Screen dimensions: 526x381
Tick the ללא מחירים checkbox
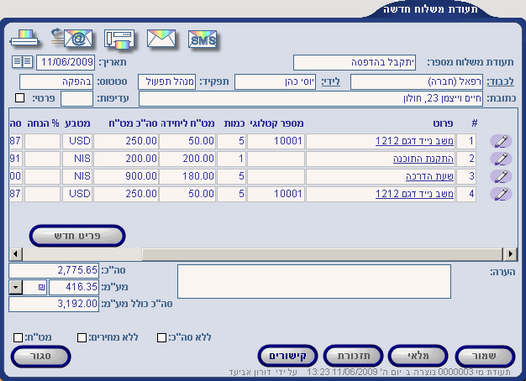click(82, 337)
